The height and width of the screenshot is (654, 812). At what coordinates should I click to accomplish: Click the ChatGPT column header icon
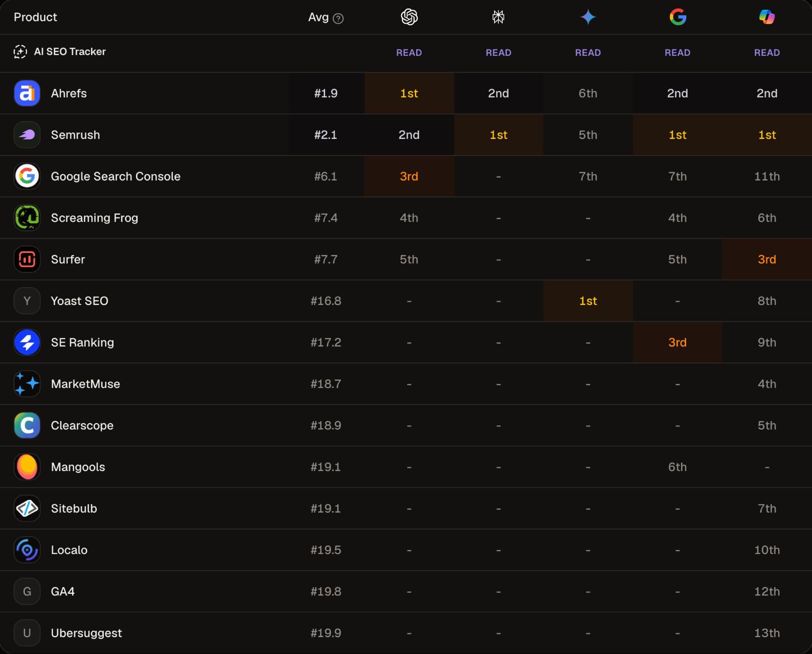409,17
